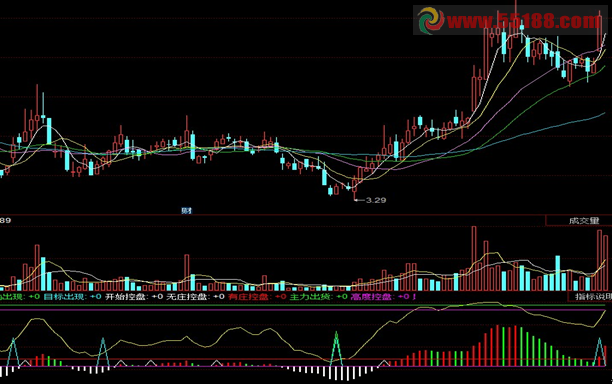Image resolution: width=613 pixels, height=384 pixels.
Task: Click the 89 value label at left edge
Action: pyautogui.click(x=5, y=221)
